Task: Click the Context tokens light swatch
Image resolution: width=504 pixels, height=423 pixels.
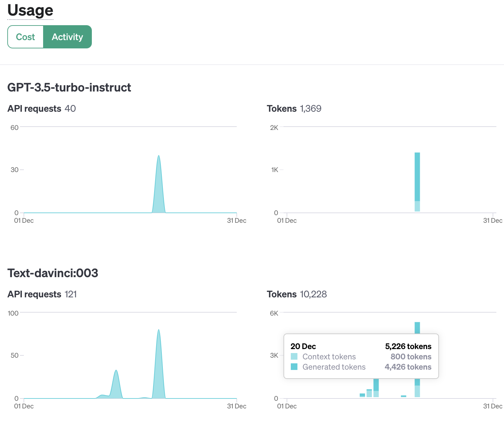Action: pos(294,356)
